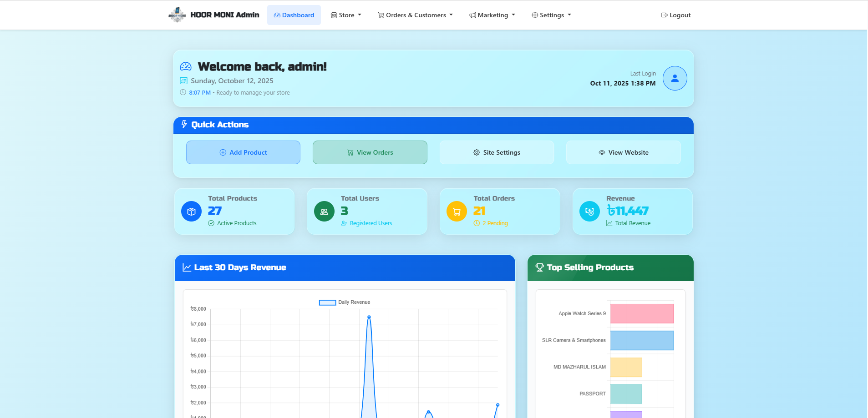The width and height of the screenshot is (868, 418).
Task: Click the line-chart icon by Total Revenue
Action: pos(609,223)
